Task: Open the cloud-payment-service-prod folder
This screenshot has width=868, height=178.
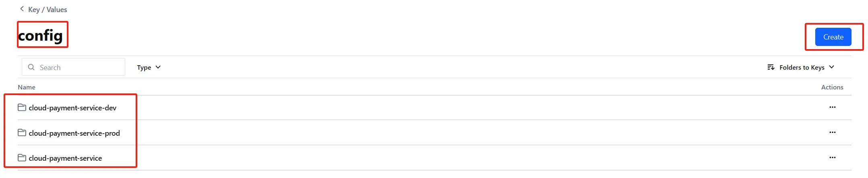Action: tap(74, 133)
